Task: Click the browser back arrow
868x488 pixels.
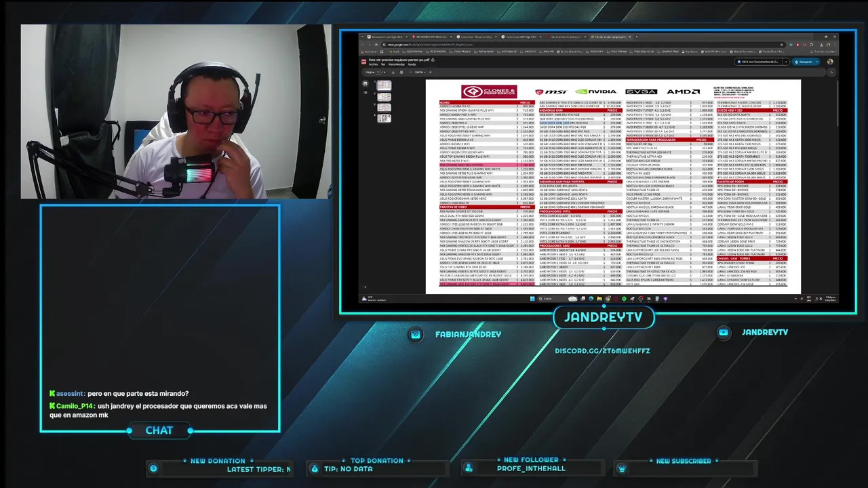Action: pos(362,45)
